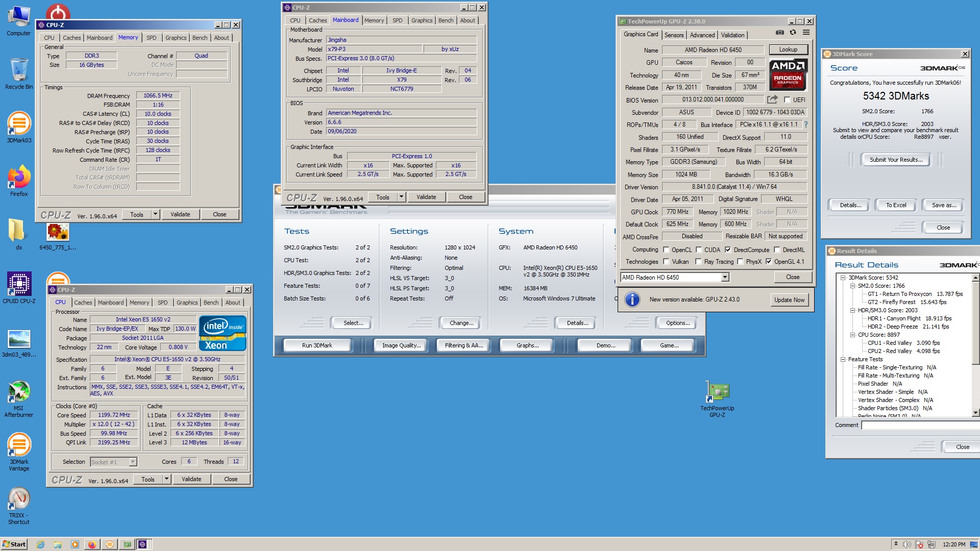The image size is (980, 551).
Task: Open Tools dropdown arrow in Mainboard CPU-Z window
Action: (x=401, y=197)
